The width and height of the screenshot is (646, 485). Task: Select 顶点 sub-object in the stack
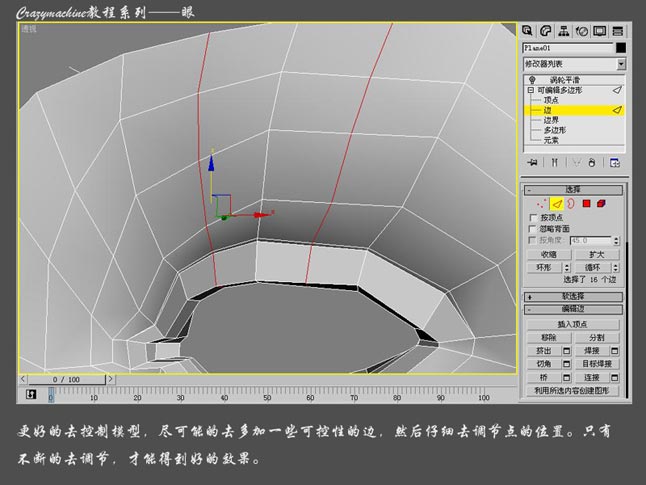550,100
